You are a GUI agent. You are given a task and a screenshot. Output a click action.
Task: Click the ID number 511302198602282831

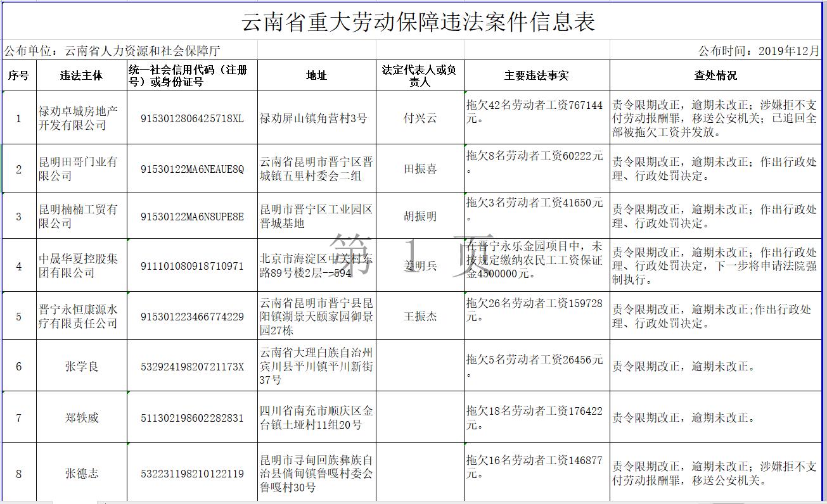[191, 418]
